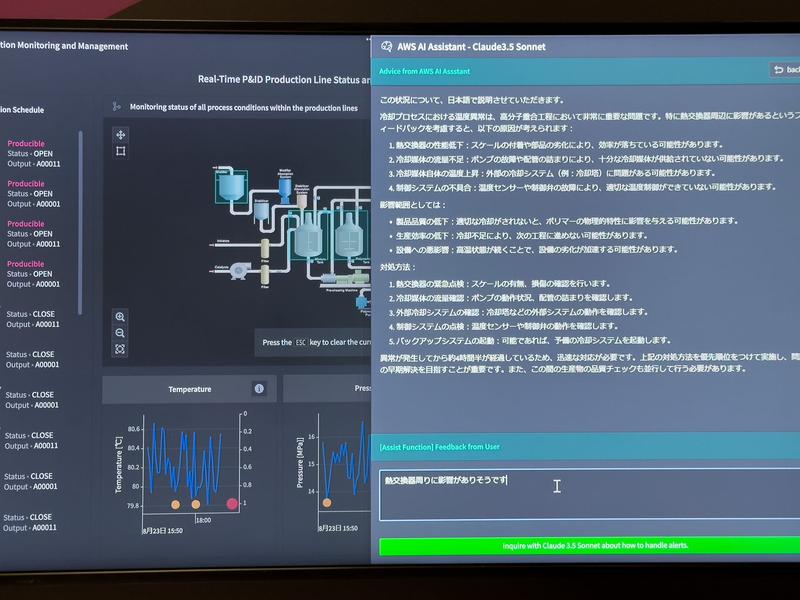This screenshot has width=800, height=600.
Task: Click '[Assist Function] Feedback from User' label
Action: point(439,447)
